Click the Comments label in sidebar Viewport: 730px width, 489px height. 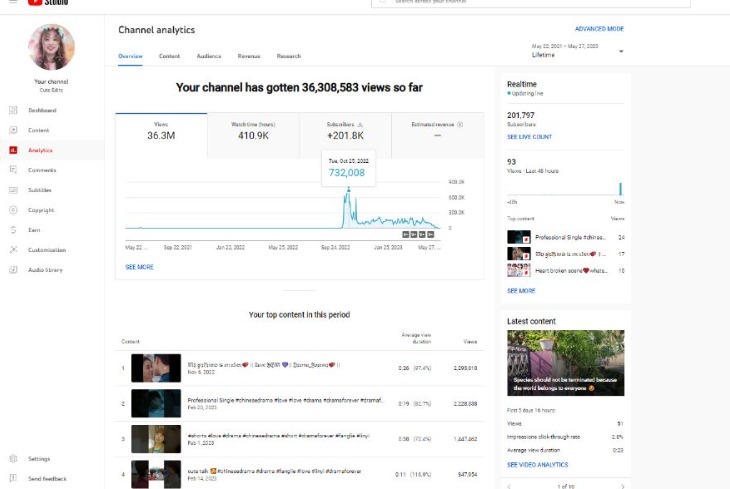click(42, 170)
